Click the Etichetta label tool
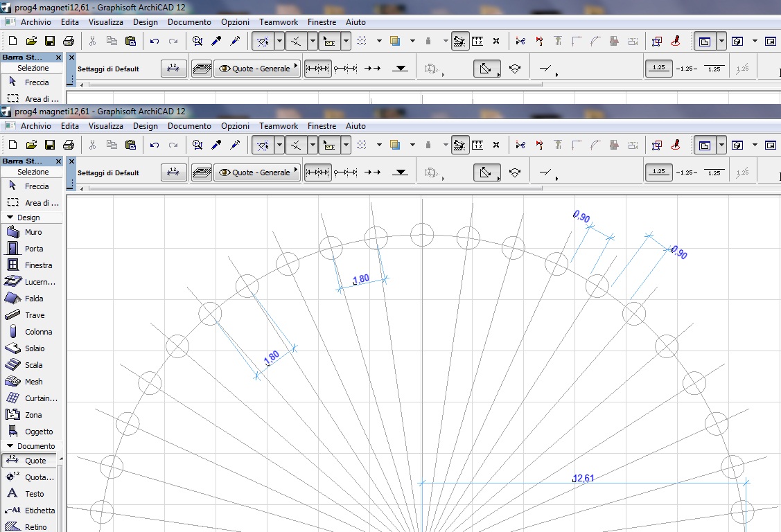The image size is (781, 532). 39,511
